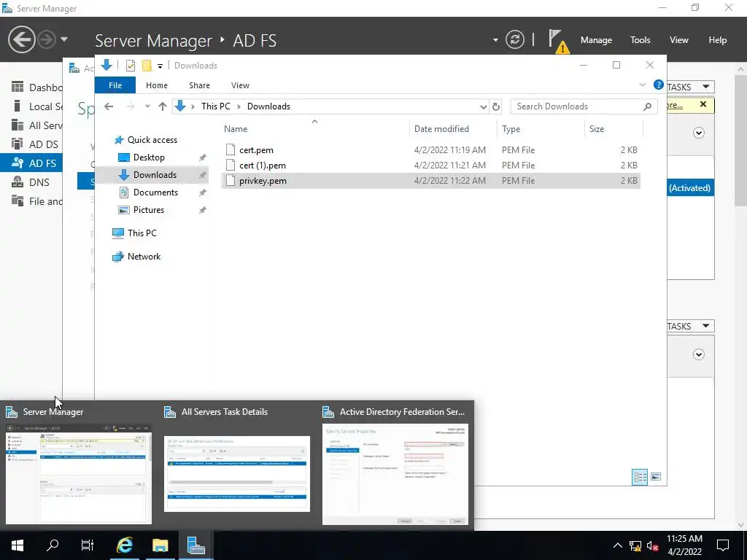Click the New folder quick access toolbar icon

(x=147, y=66)
